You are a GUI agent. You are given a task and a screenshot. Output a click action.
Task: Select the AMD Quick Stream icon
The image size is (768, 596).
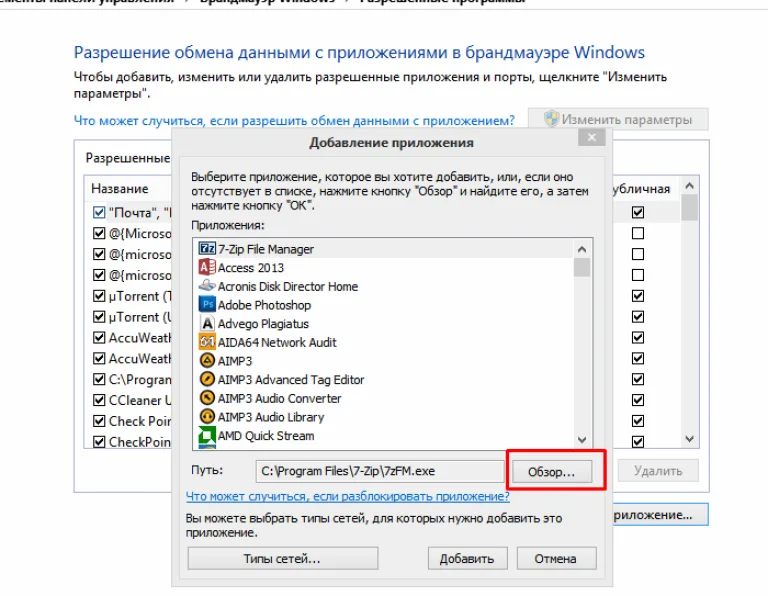(x=207, y=435)
